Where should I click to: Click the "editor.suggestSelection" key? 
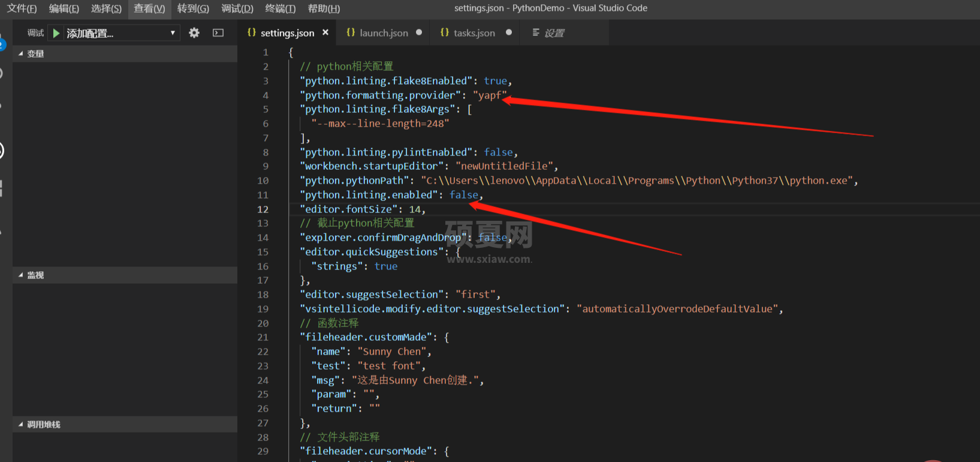(372, 295)
